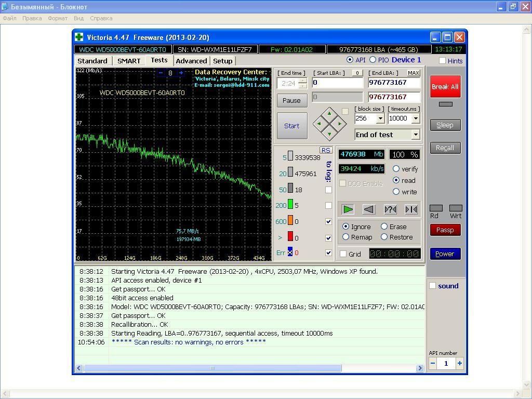Switch to the SMART tab
This screenshot has height=399, width=532.
tap(129, 61)
